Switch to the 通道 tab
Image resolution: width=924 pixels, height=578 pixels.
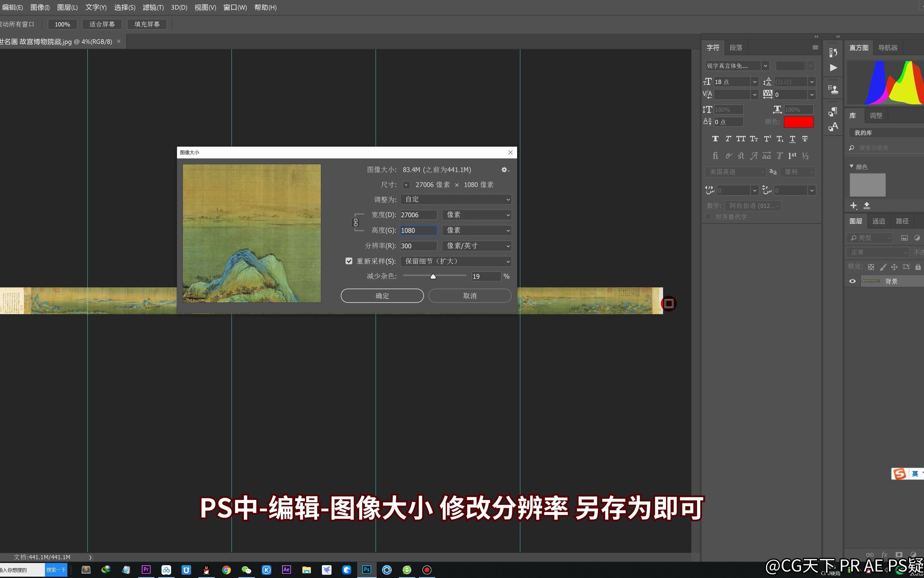click(879, 221)
